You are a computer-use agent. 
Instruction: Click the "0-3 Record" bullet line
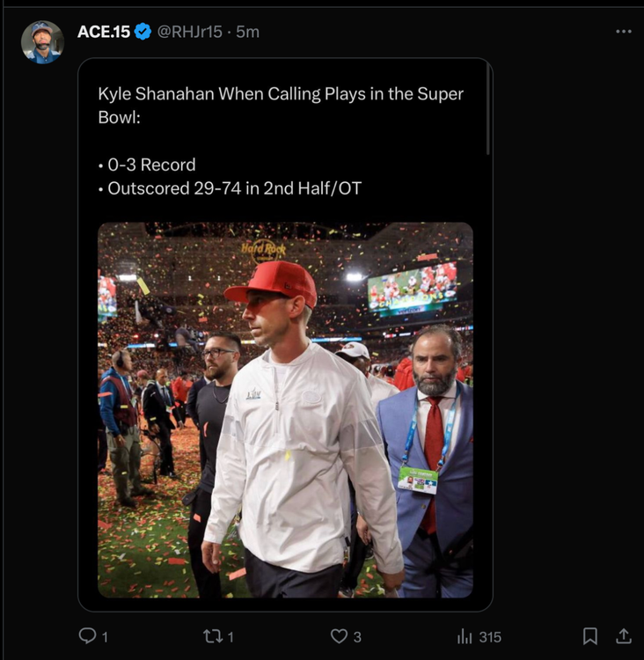147,165
